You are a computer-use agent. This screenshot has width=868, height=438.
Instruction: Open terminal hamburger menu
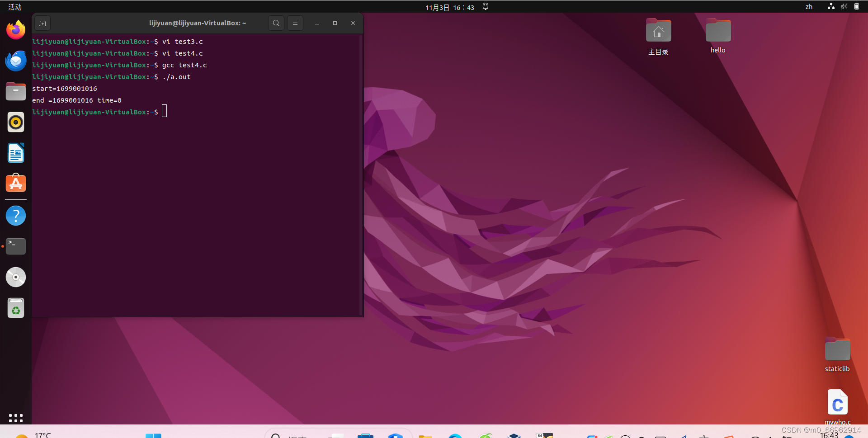295,23
